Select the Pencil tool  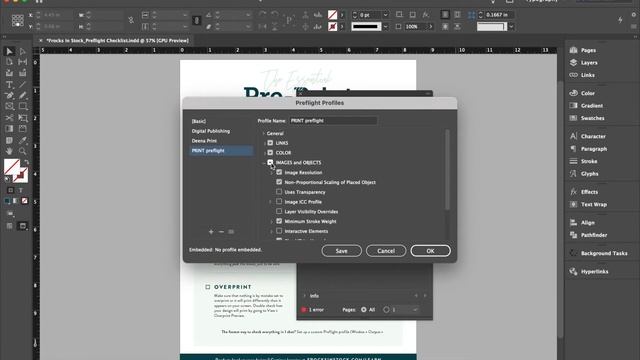point(22,96)
